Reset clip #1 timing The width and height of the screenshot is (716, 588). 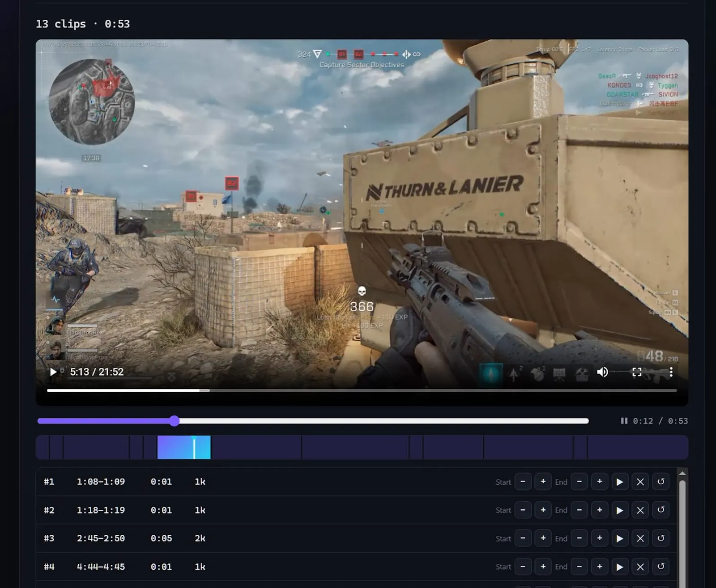tap(661, 482)
